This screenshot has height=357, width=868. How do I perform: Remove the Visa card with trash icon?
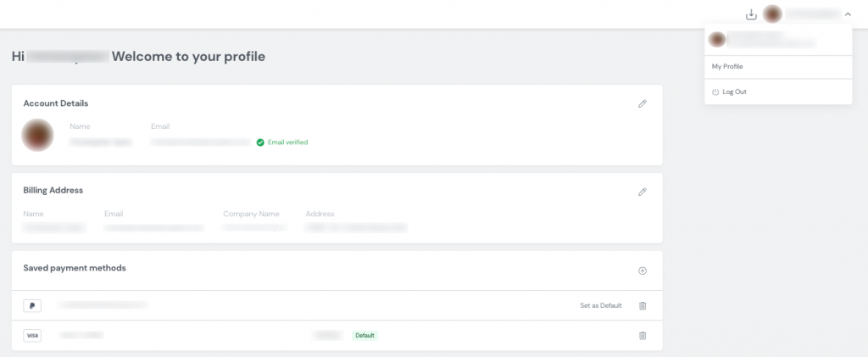pyautogui.click(x=642, y=336)
